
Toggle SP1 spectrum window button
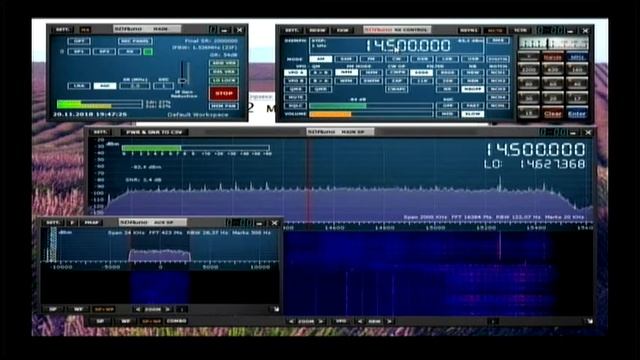[x=79, y=51]
